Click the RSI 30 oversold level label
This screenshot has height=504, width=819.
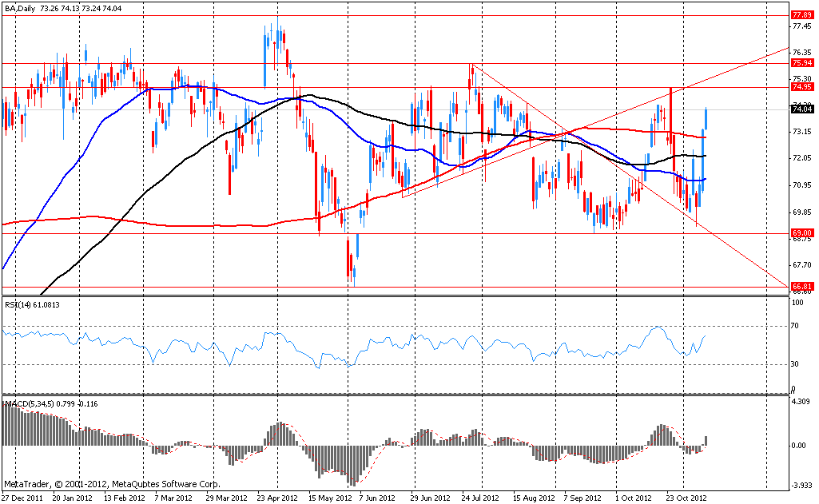click(x=795, y=364)
